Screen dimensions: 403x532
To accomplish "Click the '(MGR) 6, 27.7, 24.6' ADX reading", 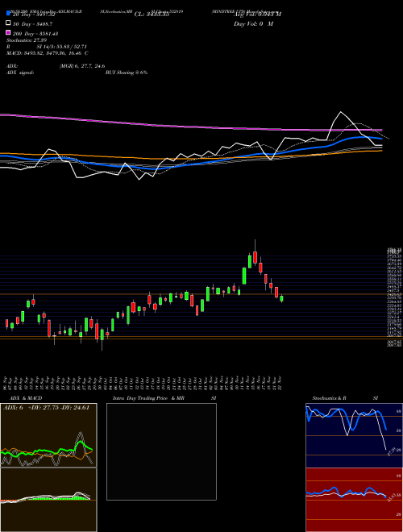I will tap(82, 66).
